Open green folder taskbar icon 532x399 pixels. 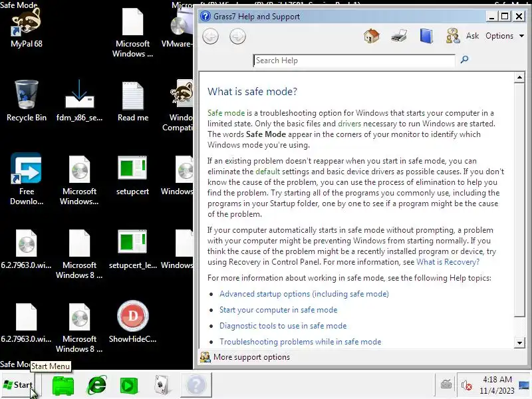click(63, 386)
